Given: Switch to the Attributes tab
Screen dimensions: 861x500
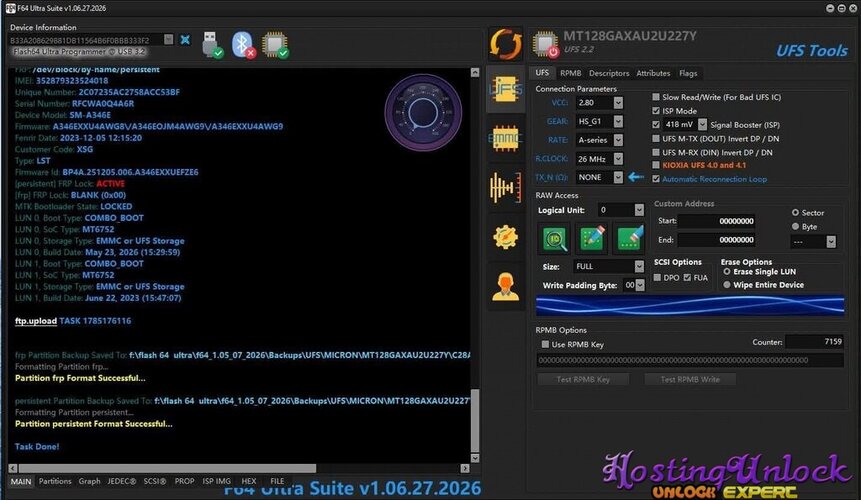Looking at the screenshot, I should pos(653,73).
